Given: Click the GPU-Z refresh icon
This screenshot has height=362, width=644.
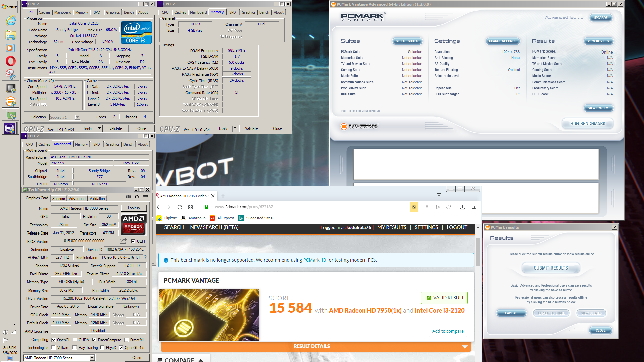Looking at the screenshot, I should point(137,197).
